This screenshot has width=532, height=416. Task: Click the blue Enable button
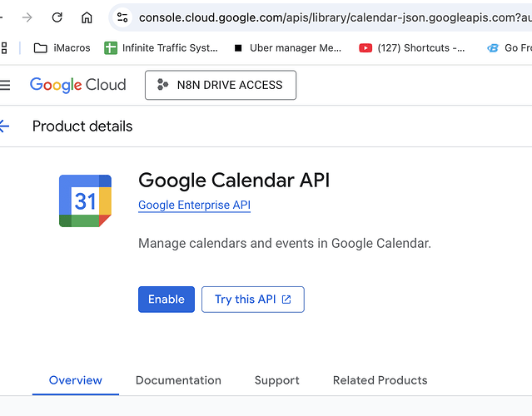pos(167,300)
